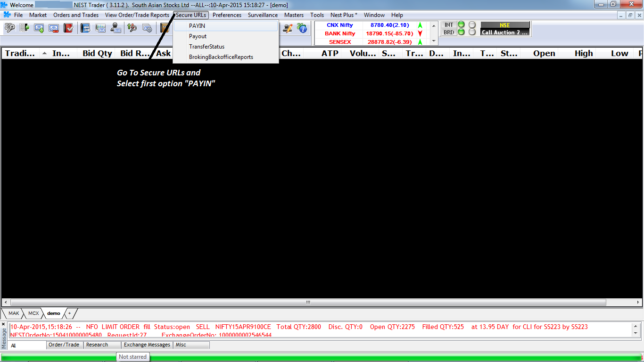Click green BRD connection status light
The width and height of the screenshot is (644, 362).
tap(461, 32)
